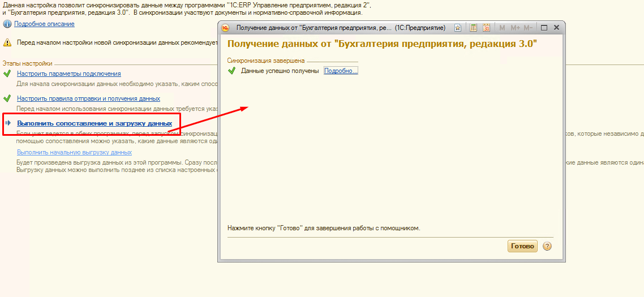
Task: Click the Готово button
Action: coord(522,246)
